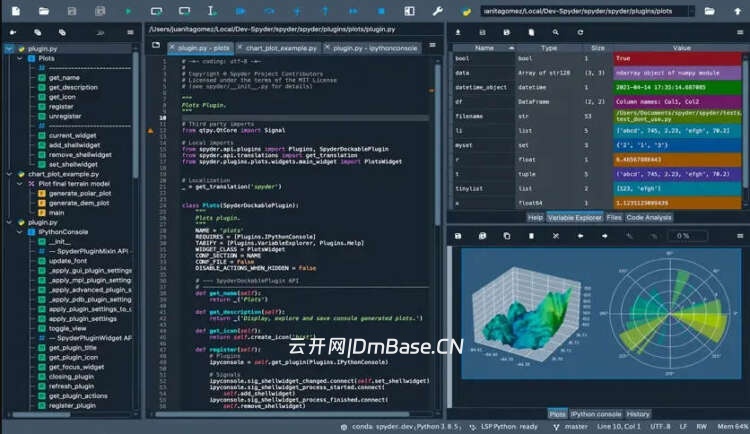This screenshot has width=750, height=434.
Task: Click the search variables magnifier icon
Action: click(x=555, y=33)
